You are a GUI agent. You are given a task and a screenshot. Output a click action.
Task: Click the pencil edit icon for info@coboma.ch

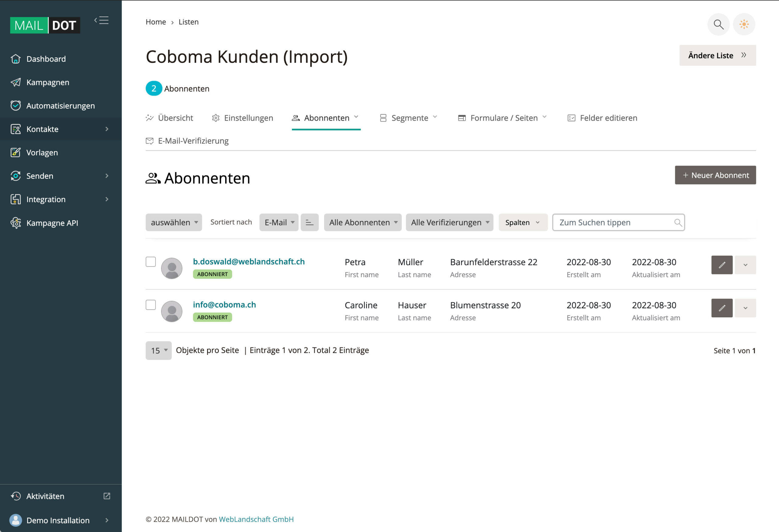pyautogui.click(x=722, y=308)
